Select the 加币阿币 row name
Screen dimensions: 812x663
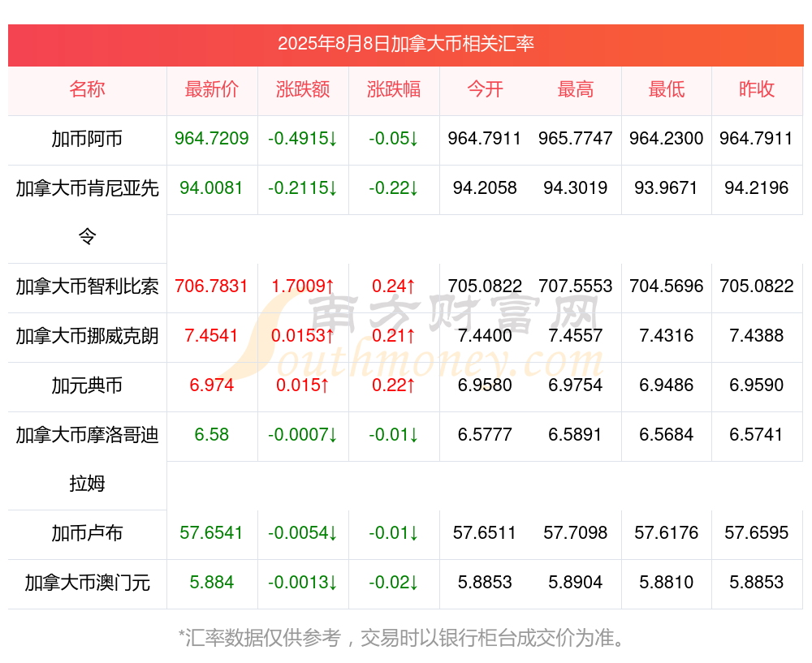[87, 139]
